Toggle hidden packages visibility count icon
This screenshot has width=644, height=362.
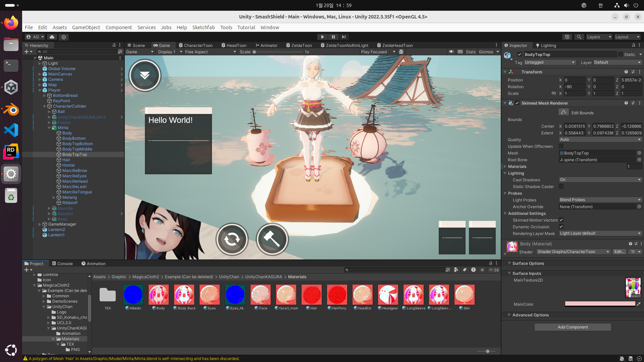494,270
